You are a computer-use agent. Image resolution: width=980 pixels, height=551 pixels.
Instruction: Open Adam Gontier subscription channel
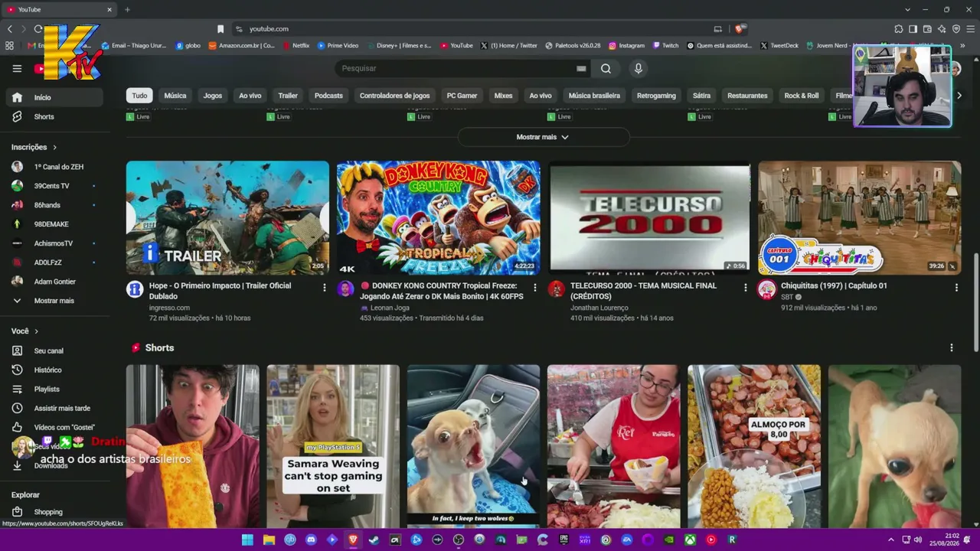[x=53, y=282]
